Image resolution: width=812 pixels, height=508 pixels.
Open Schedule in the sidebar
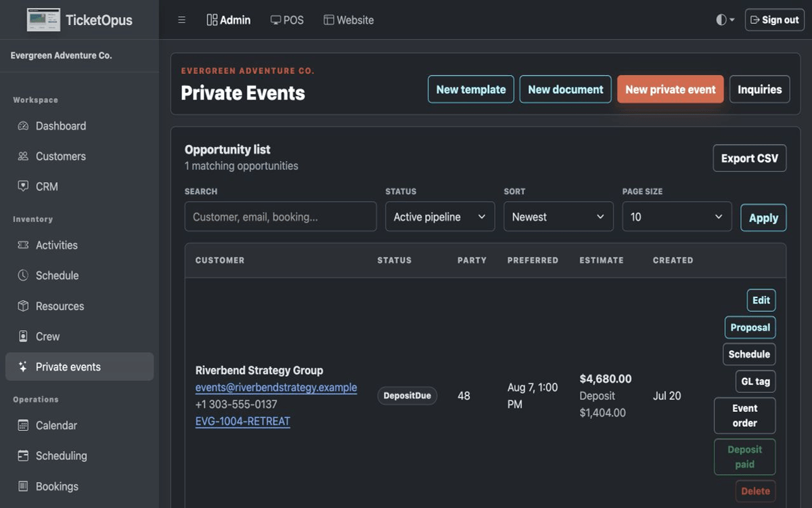[x=80, y=276]
